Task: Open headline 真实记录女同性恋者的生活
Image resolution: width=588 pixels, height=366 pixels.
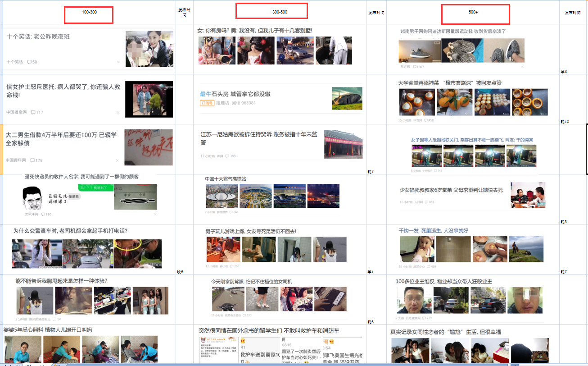Action: coord(446,332)
